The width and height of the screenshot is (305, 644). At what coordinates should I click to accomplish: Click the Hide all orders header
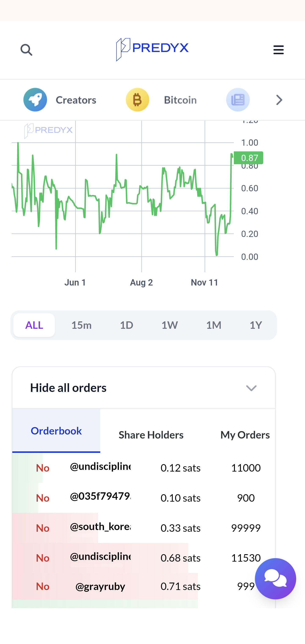(x=68, y=388)
